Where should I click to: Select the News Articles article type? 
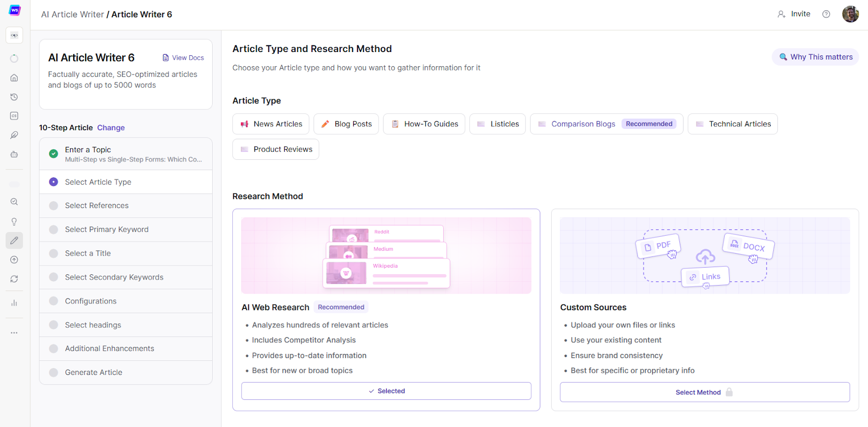[x=271, y=124]
